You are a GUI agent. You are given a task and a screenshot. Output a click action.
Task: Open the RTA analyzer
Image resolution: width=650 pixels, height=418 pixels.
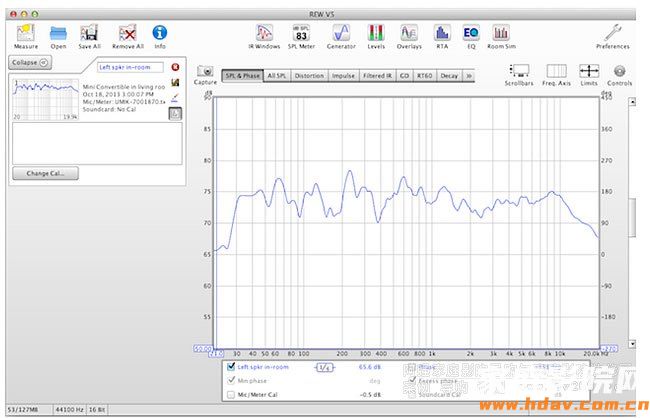442,36
